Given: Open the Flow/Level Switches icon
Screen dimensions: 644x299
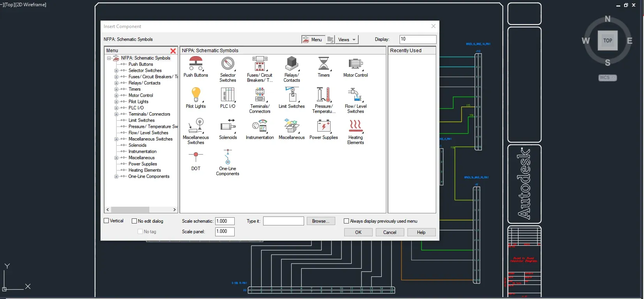Looking at the screenshot, I should pyautogui.click(x=356, y=95).
